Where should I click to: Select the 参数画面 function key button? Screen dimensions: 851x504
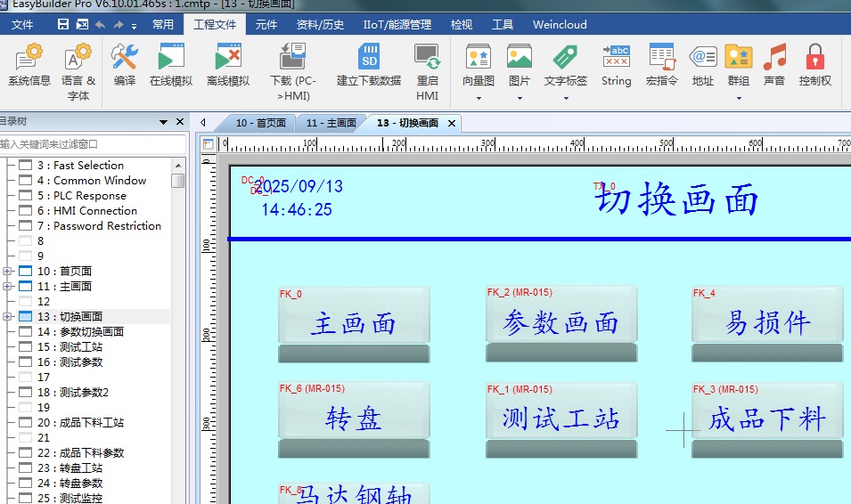(561, 323)
